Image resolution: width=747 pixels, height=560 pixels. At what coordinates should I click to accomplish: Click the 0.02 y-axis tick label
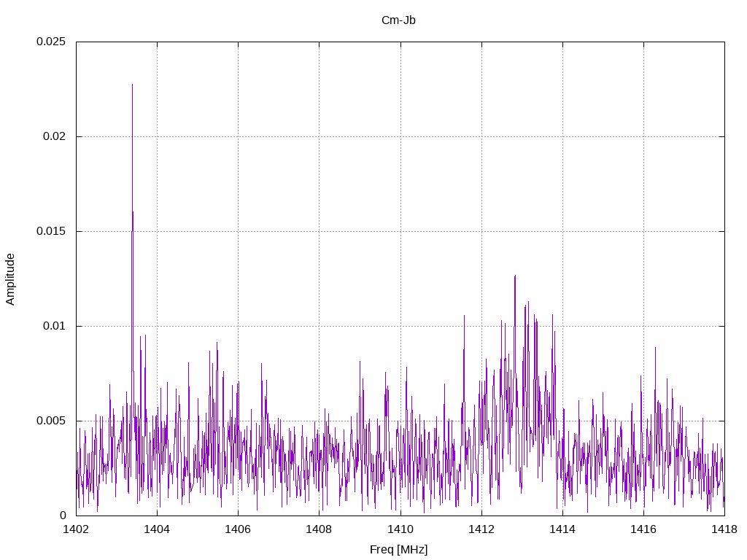click(x=54, y=136)
